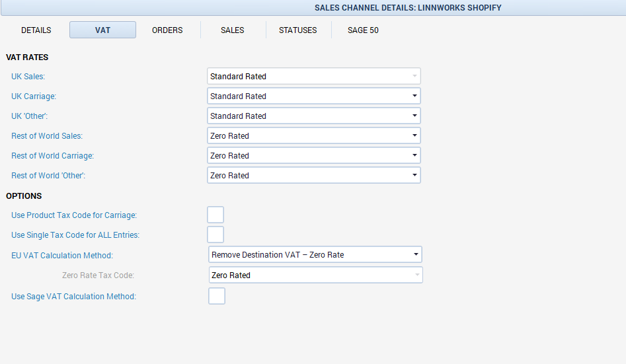Open the STATUSES tab
This screenshot has height=364, width=626.
coord(297,30)
